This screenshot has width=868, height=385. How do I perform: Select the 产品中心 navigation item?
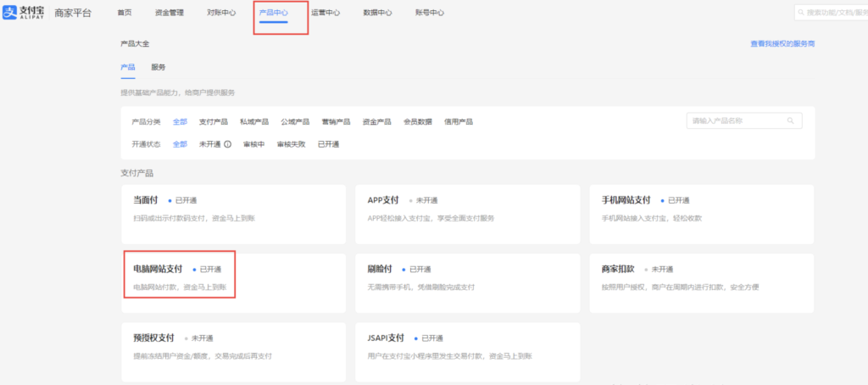tap(274, 13)
